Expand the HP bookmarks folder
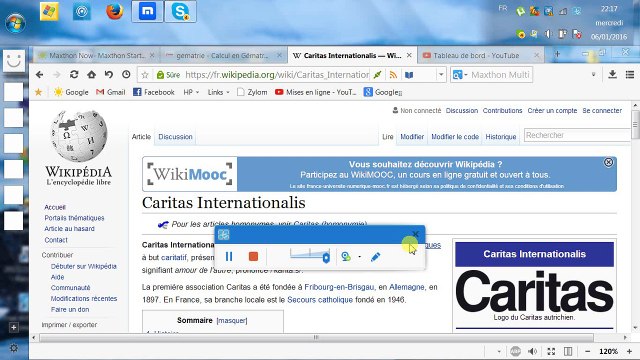640x360 pixels. [x=191, y=92]
